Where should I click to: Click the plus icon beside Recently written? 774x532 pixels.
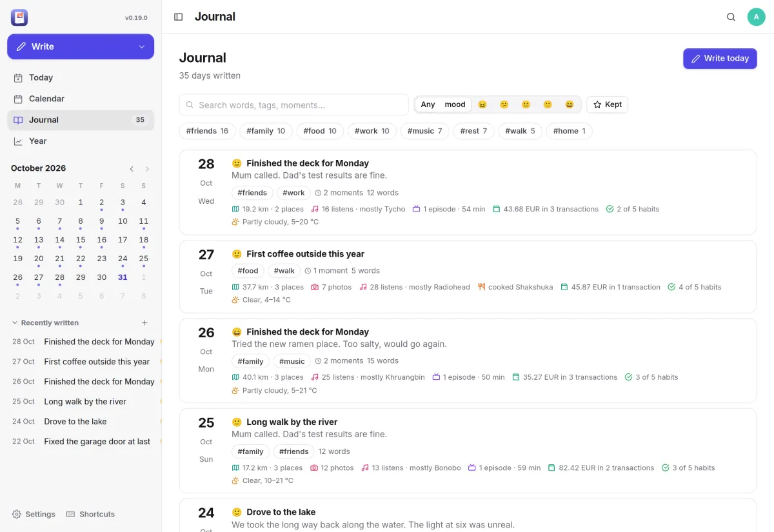(144, 323)
